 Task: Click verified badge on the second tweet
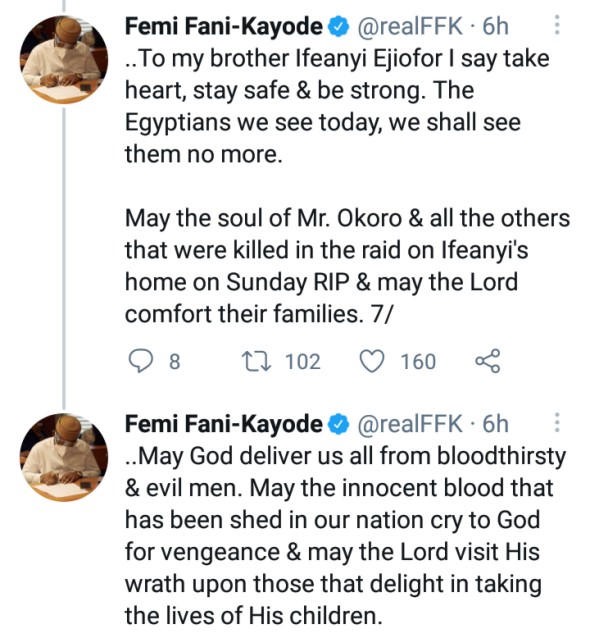tap(339, 424)
